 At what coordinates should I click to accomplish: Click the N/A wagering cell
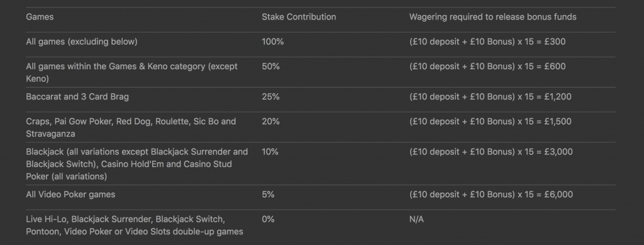[416, 219]
